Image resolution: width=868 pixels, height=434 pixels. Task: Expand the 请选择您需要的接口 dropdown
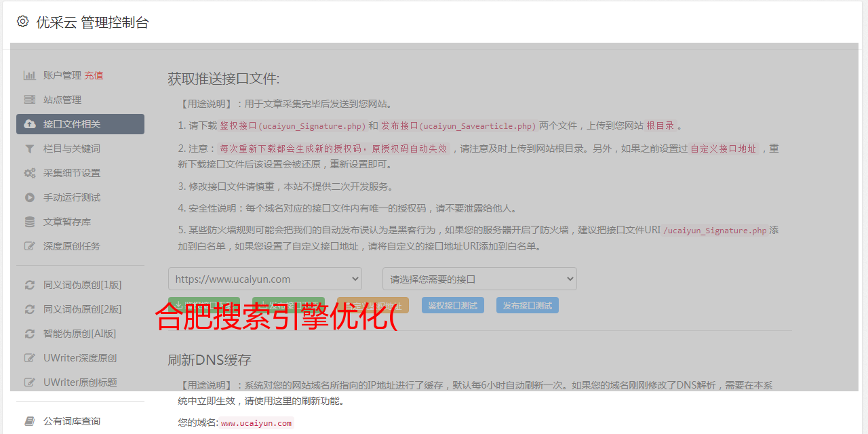479,279
